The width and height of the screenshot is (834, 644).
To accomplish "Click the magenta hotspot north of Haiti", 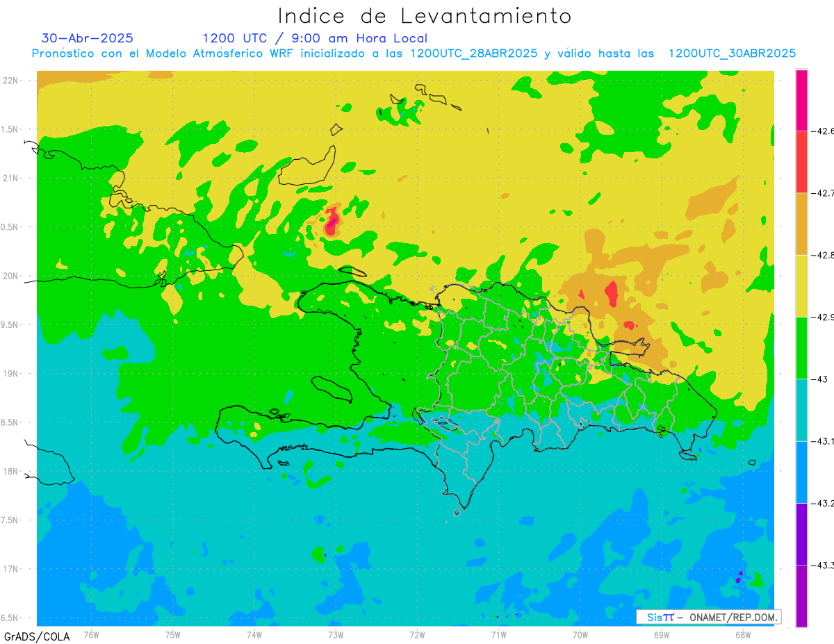I will tap(333, 221).
